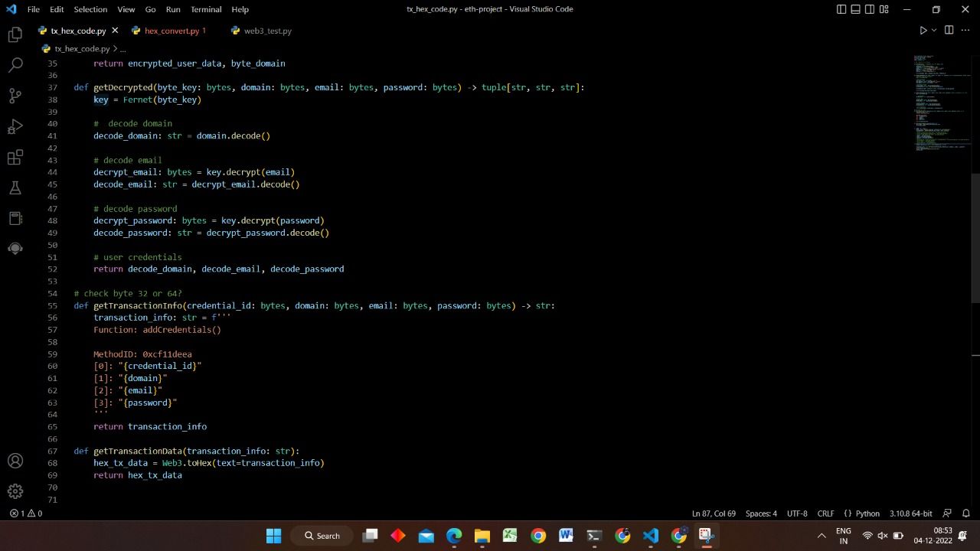
Task: Toggle bottom panel layout icon
Action: click(856, 9)
